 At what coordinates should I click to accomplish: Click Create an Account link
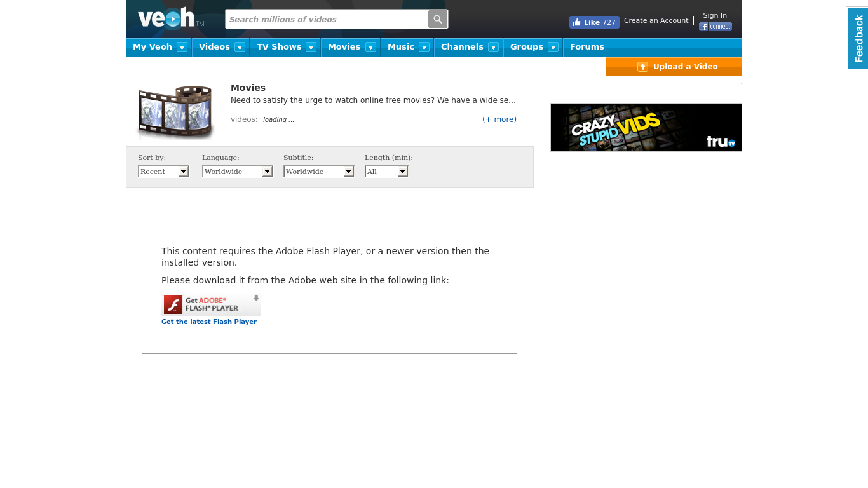click(x=656, y=20)
